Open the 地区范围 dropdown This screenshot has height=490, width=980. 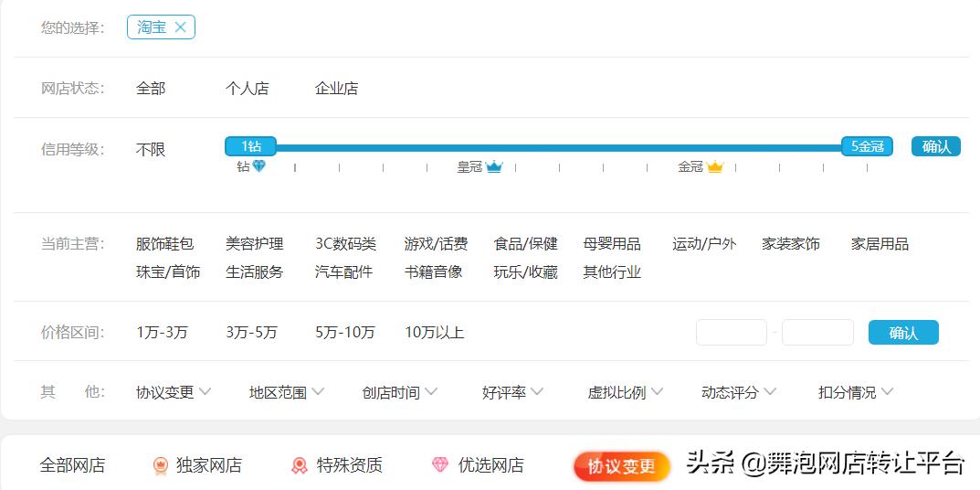point(287,392)
